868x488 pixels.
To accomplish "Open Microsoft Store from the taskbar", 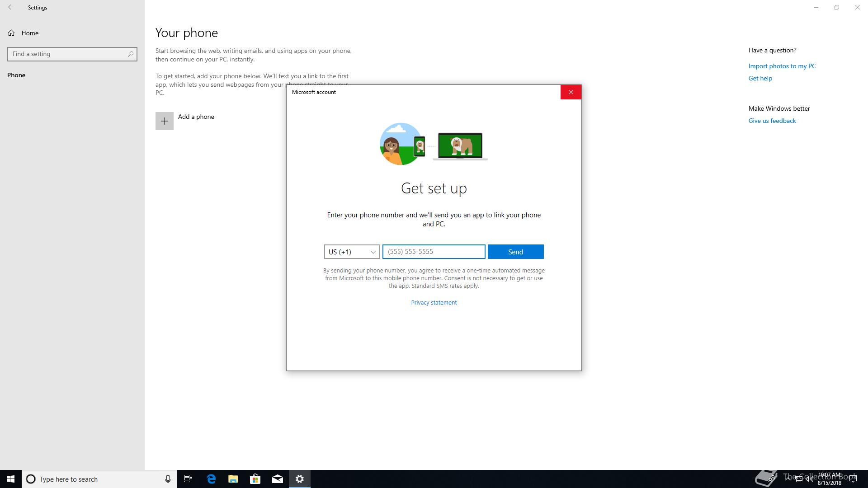I will tap(255, 479).
